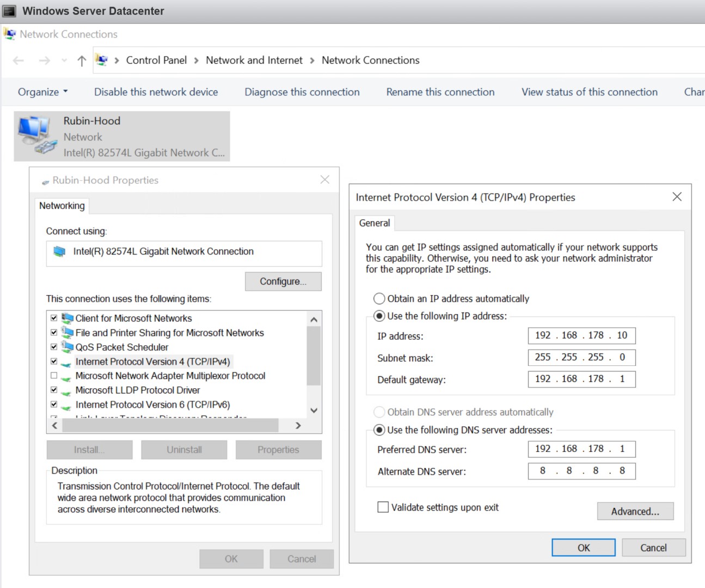Click Cancel in Rubin-Hood Properties
Image resolution: width=705 pixels, height=588 pixels.
[x=302, y=559]
